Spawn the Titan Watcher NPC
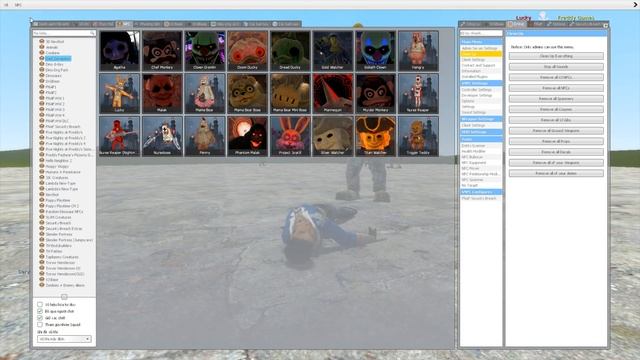The width and height of the screenshot is (640, 360). [x=376, y=136]
